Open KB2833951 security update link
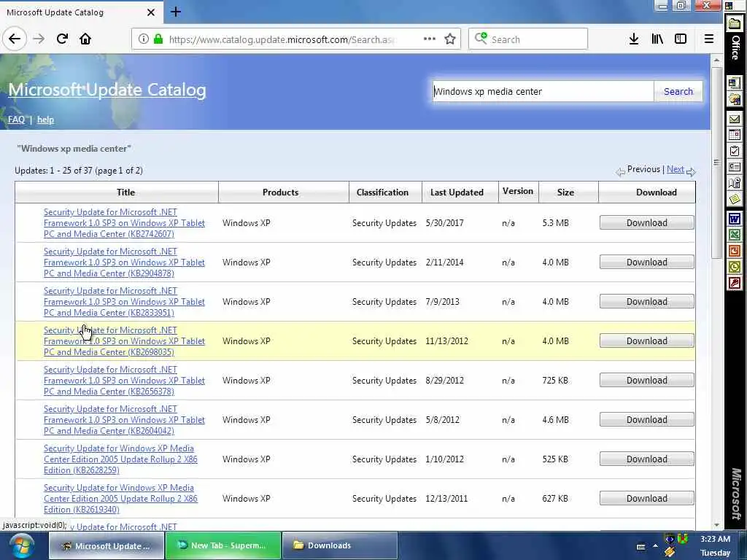 click(124, 302)
